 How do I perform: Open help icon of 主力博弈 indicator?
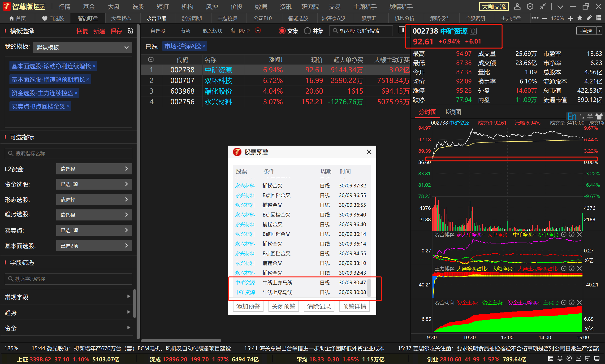pyautogui.click(x=571, y=269)
